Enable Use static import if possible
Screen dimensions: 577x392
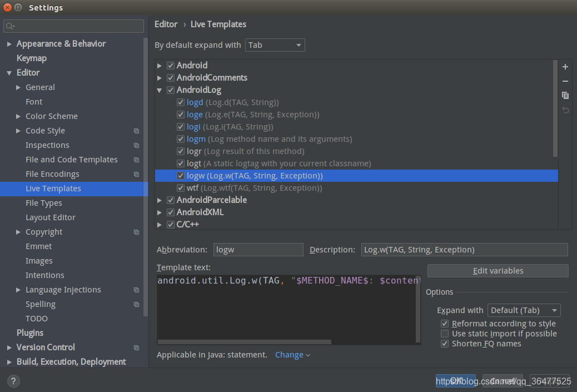(x=445, y=334)
